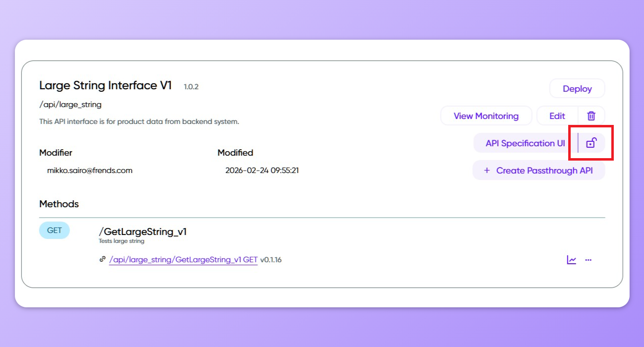Click the /api/large_string base path text
Screen dimensions: 644x347
(70, 105)
